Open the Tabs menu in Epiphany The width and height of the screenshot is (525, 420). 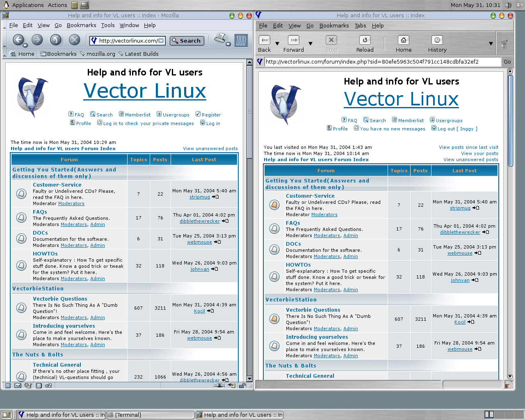click(x=360, y=25)
